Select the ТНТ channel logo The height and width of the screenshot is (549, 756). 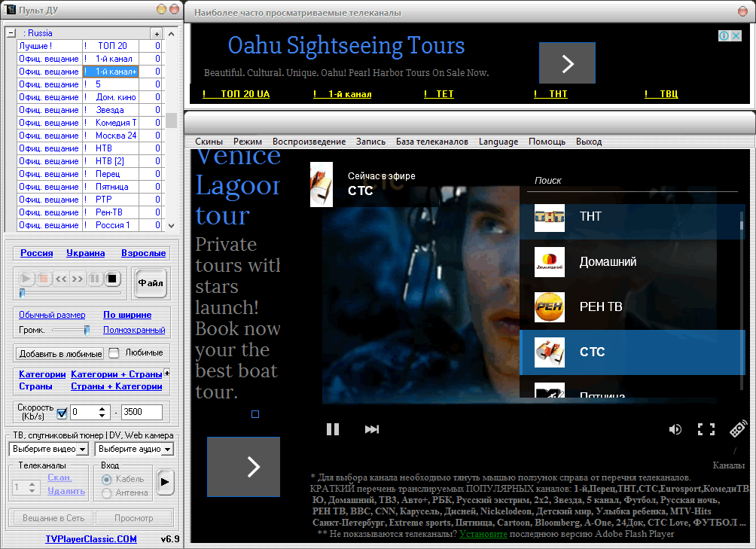[x=550, y=218]
